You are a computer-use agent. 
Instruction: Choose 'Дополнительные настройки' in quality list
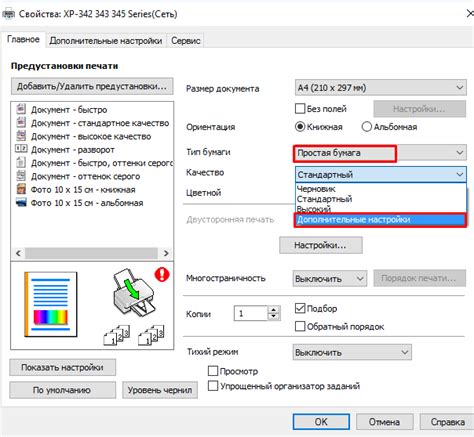380,220
